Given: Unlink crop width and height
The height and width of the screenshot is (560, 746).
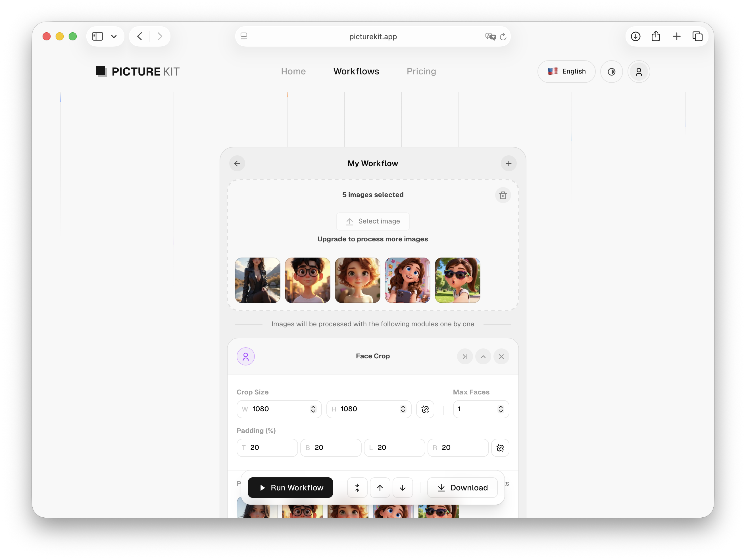Looking at the screenshot, I should [x=425, y=409].
